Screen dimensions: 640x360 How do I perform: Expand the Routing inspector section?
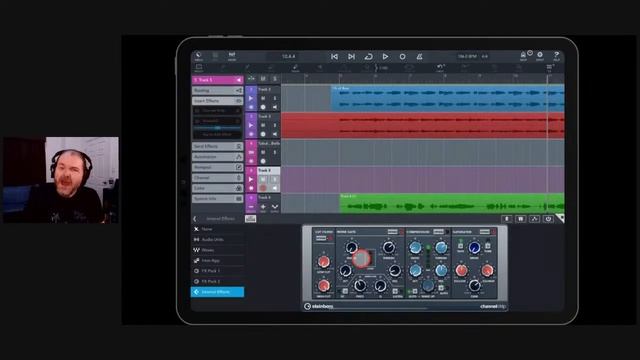218,90
